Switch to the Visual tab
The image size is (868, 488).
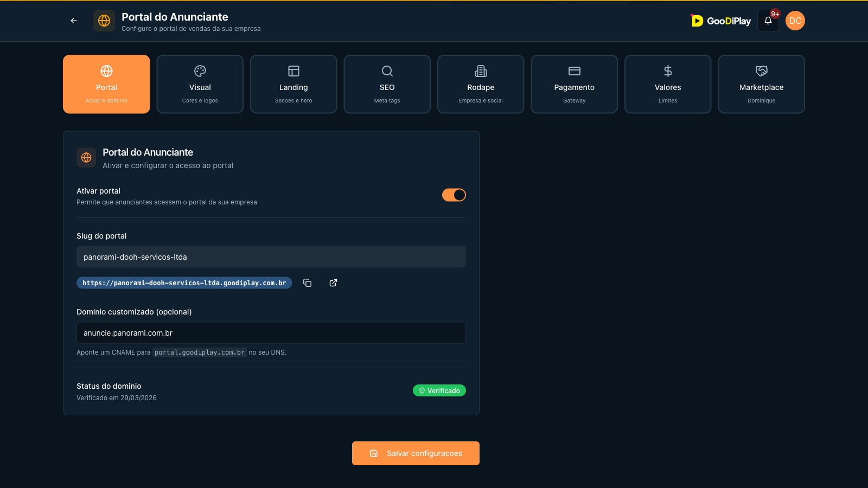(x=200, y=84)
